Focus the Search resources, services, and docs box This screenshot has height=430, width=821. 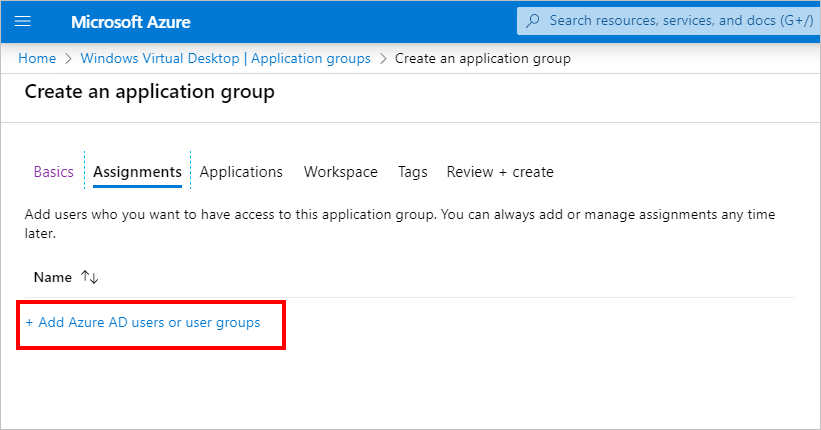(x=669, y=21)
